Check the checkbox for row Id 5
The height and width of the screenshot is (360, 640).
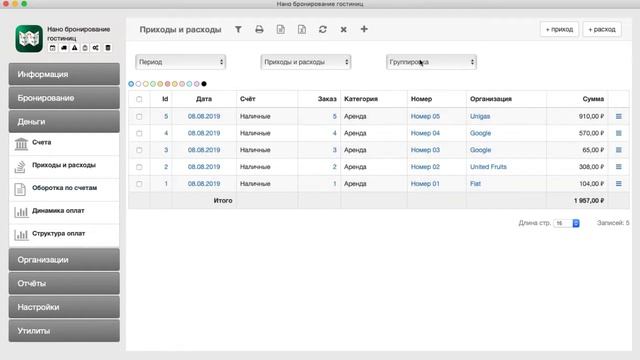point(139,117)
